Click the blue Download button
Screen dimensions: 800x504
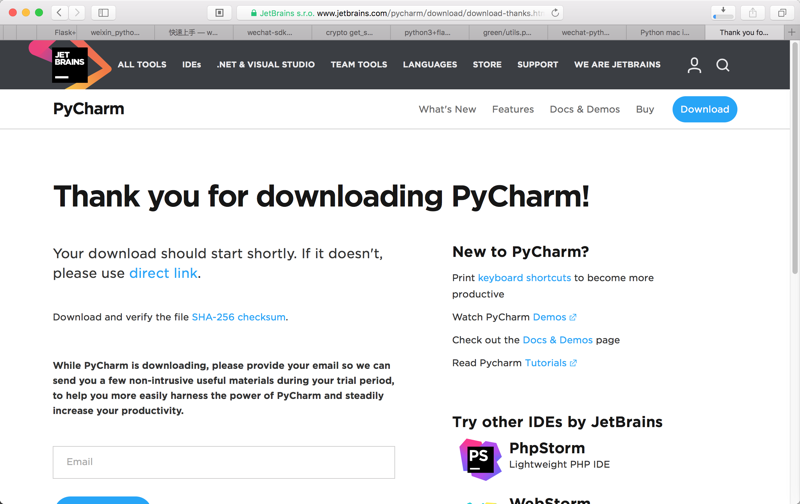point(704,109)
